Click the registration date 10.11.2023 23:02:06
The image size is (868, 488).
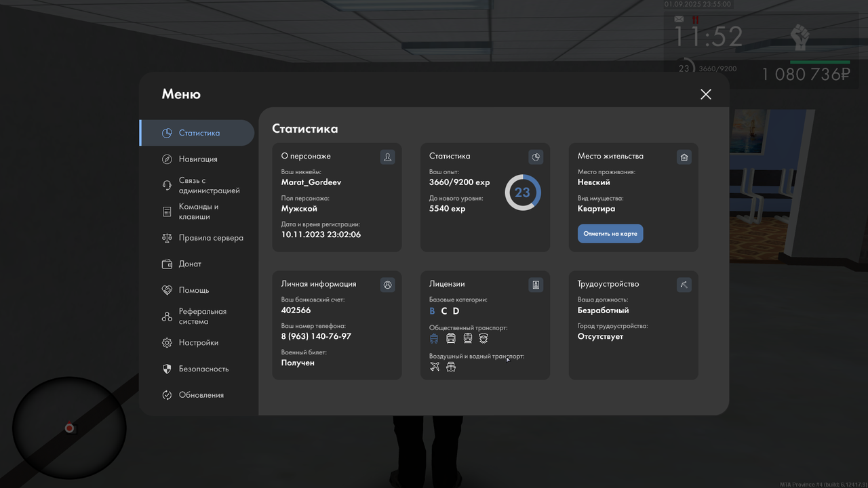click(x=321, y=235)
